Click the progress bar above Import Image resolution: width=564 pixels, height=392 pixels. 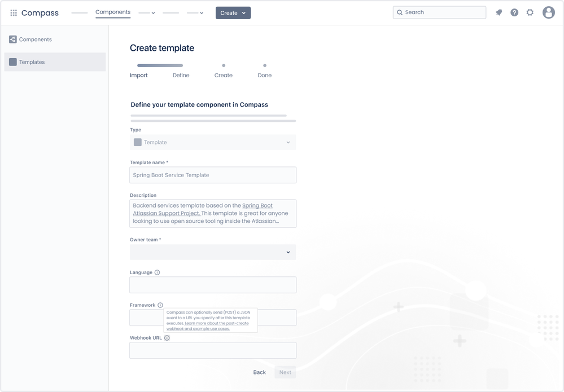tap(160, 65)
